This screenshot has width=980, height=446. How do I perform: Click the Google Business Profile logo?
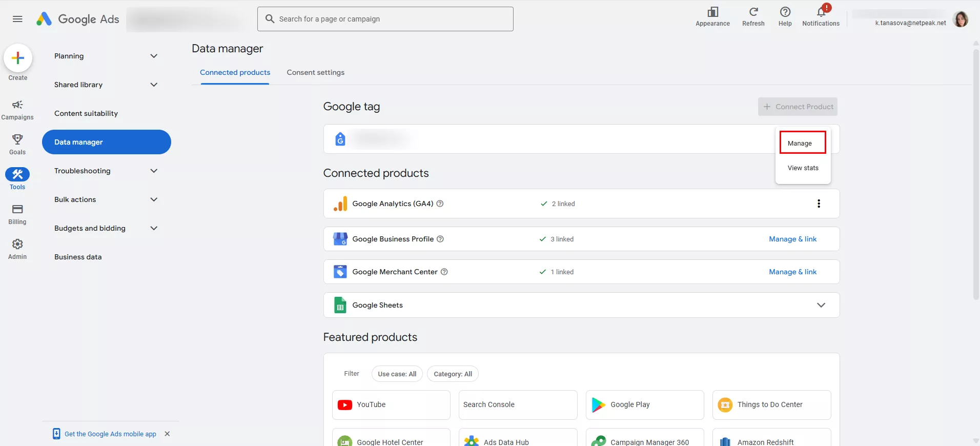[x=340, y=239]
